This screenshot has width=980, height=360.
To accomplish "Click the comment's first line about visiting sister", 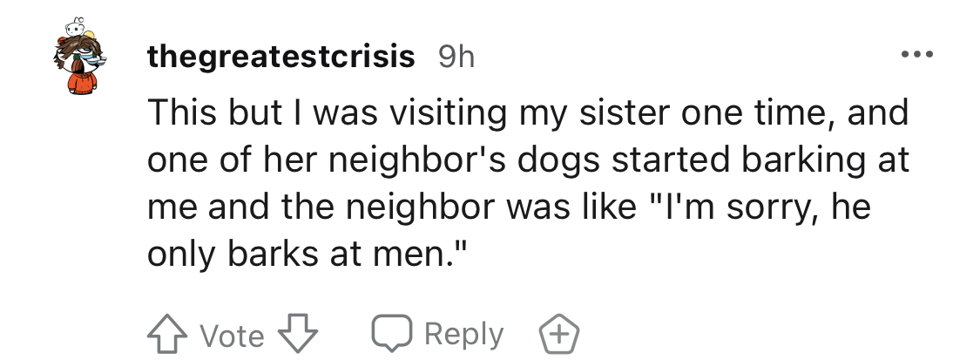I will (x=528, y=113).
